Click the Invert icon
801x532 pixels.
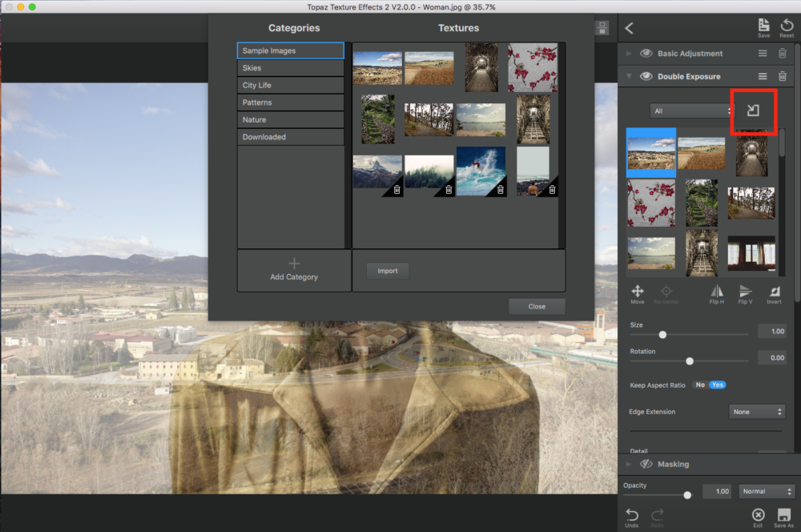click(775, 294)
